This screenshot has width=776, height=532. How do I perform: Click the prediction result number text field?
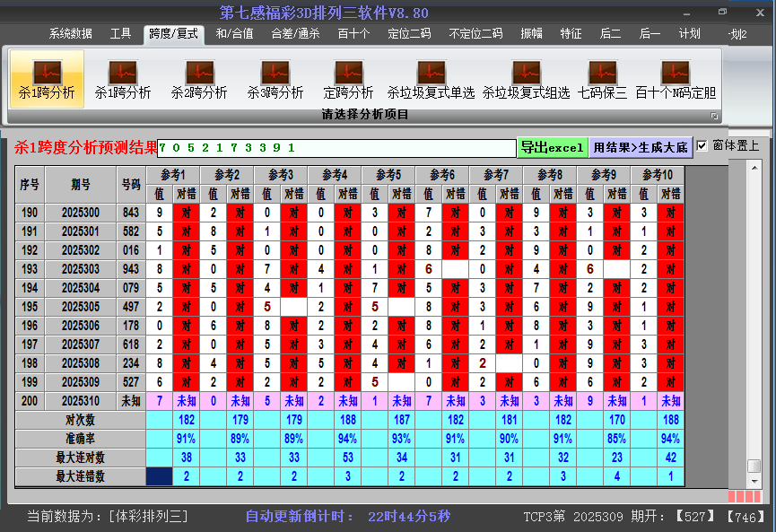(x=336, y=147)
